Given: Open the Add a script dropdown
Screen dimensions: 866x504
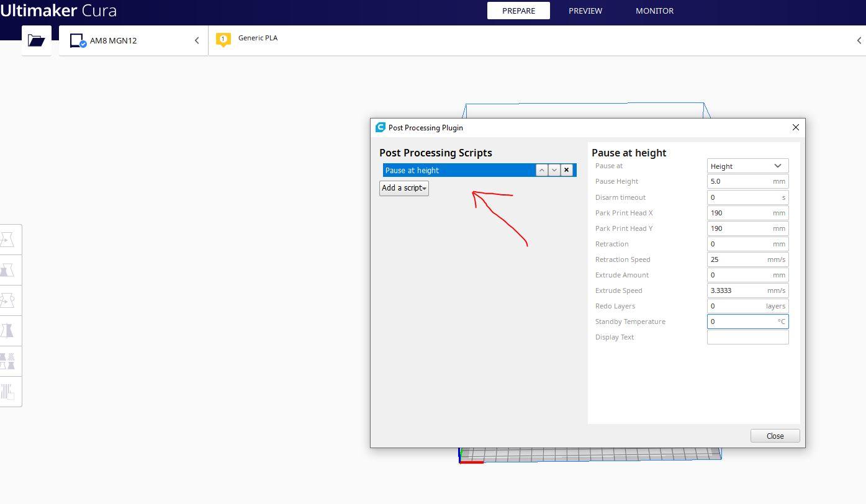Looking at the screenshot, I should [x=404, y=188].
